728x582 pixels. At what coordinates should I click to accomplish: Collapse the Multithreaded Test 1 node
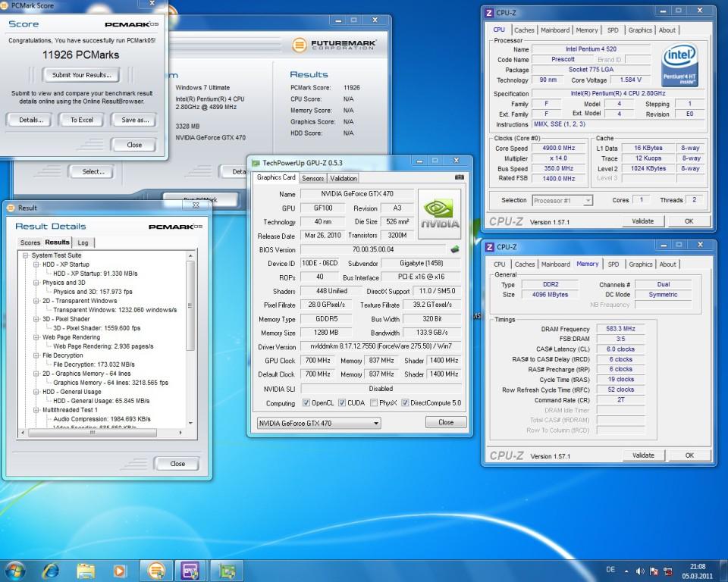pyautogui.click(x=36, y=410)
